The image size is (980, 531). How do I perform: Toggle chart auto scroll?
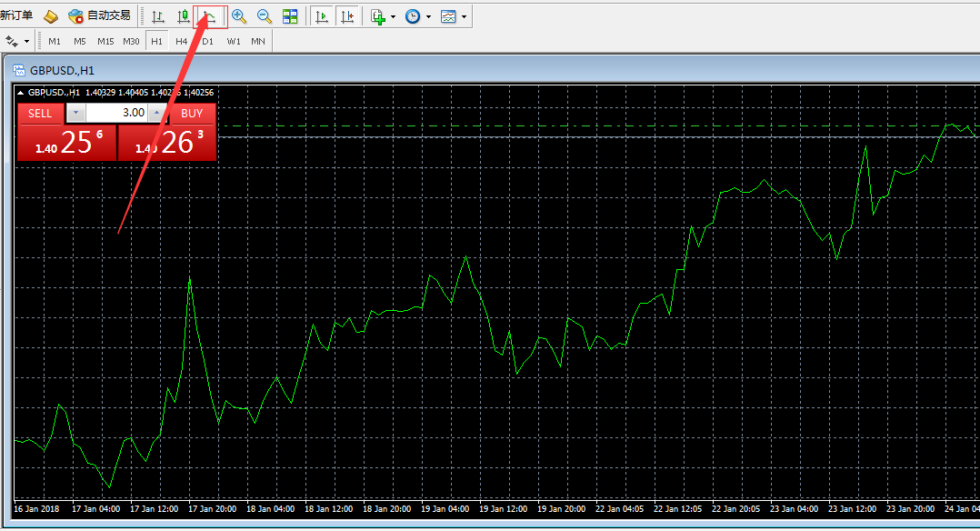pyautogui.click(x=321, y=16)
